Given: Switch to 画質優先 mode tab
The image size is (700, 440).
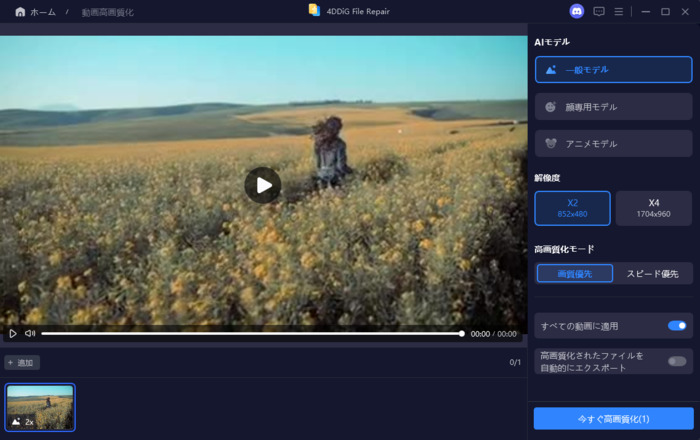Looking at the screenshot, I should click(x=574, y=273).
